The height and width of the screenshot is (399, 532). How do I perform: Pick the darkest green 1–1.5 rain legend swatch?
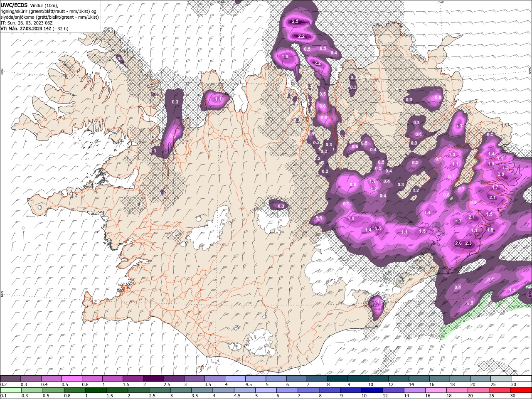96,390
